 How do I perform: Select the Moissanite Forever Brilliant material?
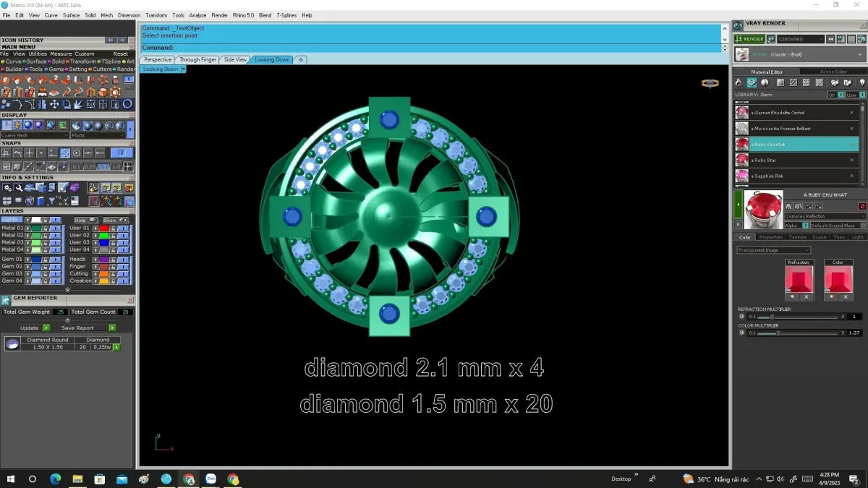[x=796, y=128]
